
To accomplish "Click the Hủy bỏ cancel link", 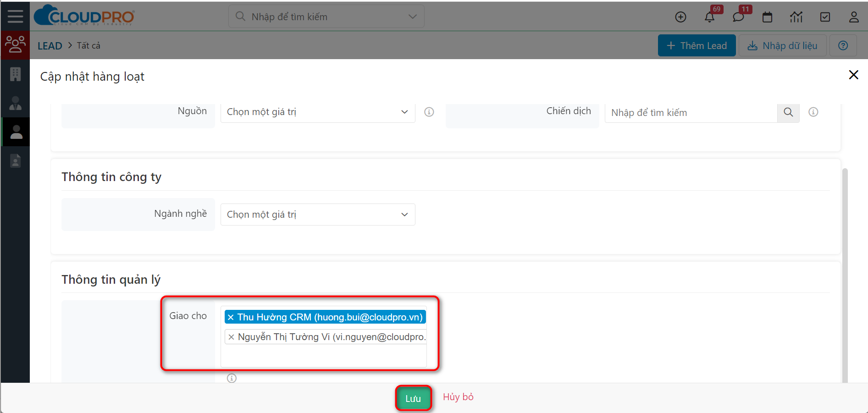I will pyautogui.click(x=458, y=397).
